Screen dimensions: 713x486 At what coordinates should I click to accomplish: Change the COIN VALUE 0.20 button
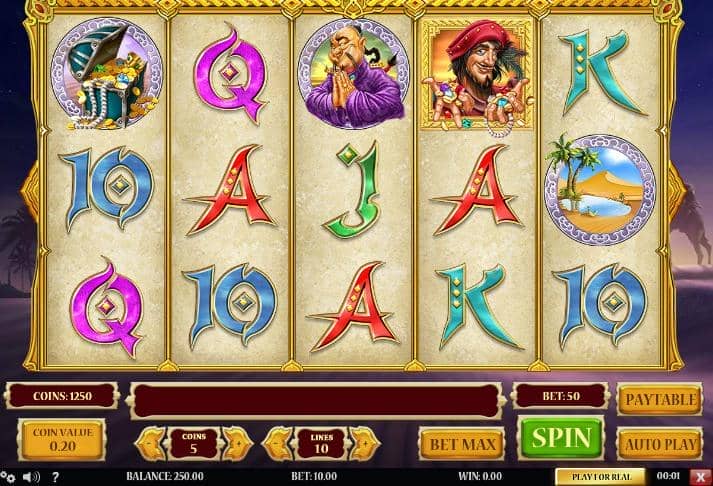click(x=62, y=440)
